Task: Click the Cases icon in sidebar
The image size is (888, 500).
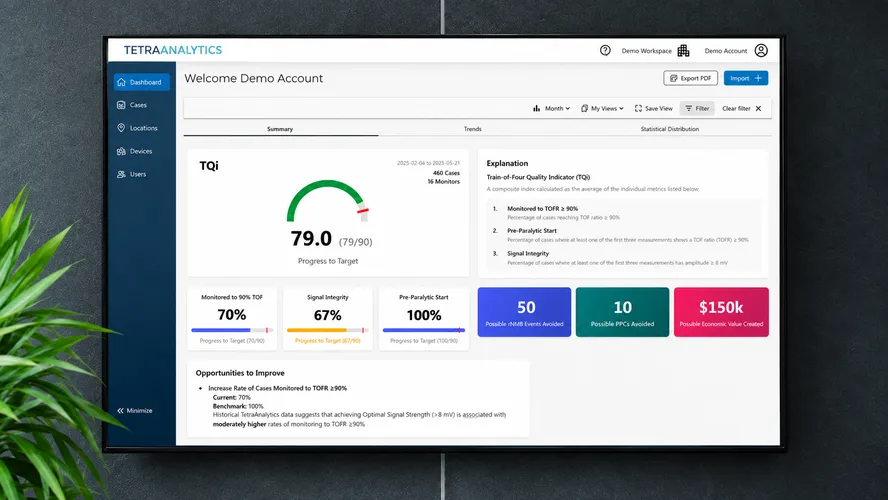Action: click(x=121, y=105)
